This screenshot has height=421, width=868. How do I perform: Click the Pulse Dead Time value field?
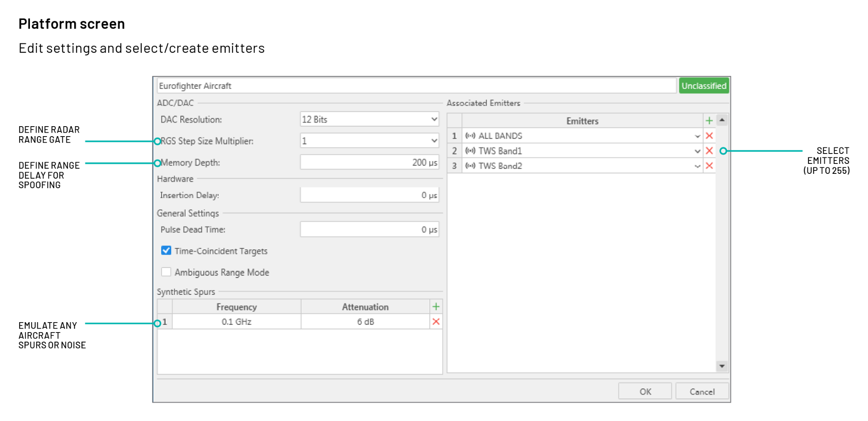pyautogui.click(x=370, y=229)
